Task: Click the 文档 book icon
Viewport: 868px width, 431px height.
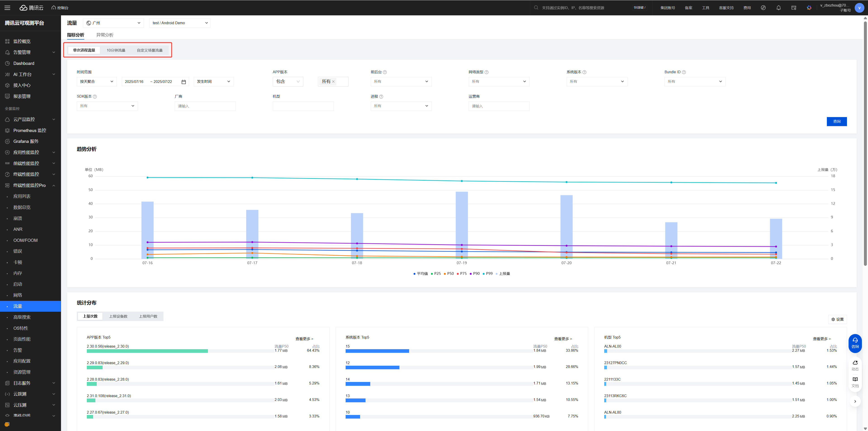Action: click(855, 379)
